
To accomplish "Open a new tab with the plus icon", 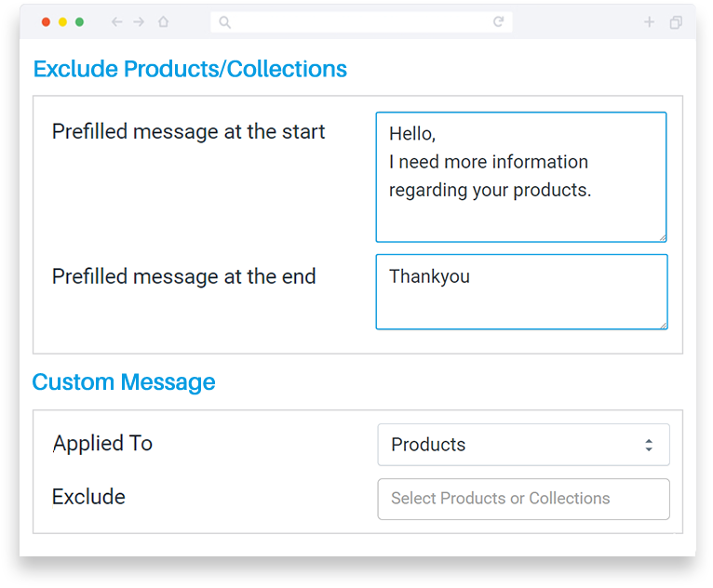I will tap(649, 21).
